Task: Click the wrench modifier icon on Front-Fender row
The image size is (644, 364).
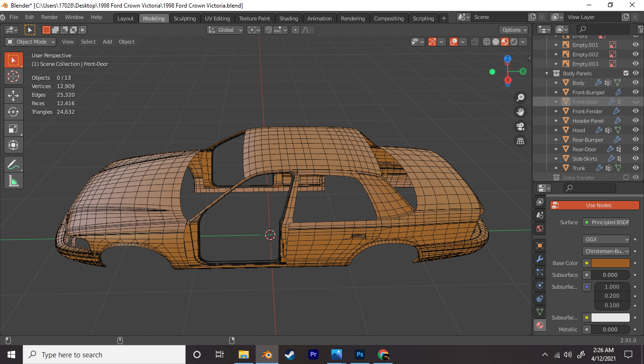Action: [617, 111]
